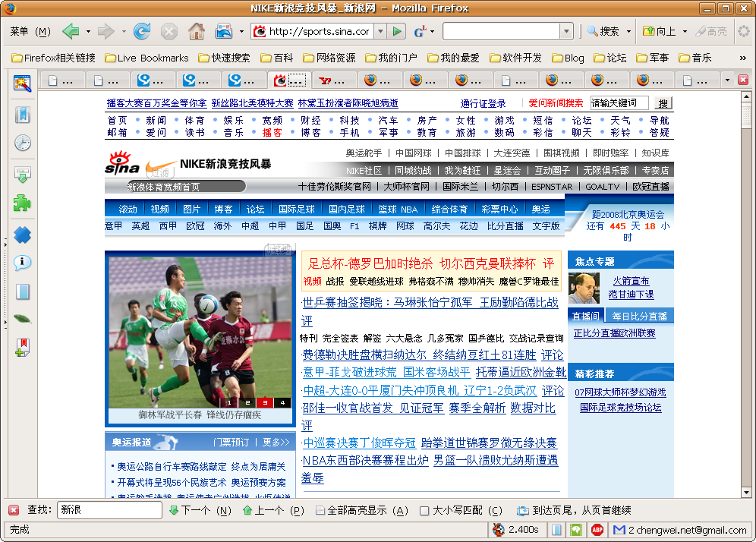
Task: Click the green leaf icon in the sidebar
Action: tap(22, 319)
